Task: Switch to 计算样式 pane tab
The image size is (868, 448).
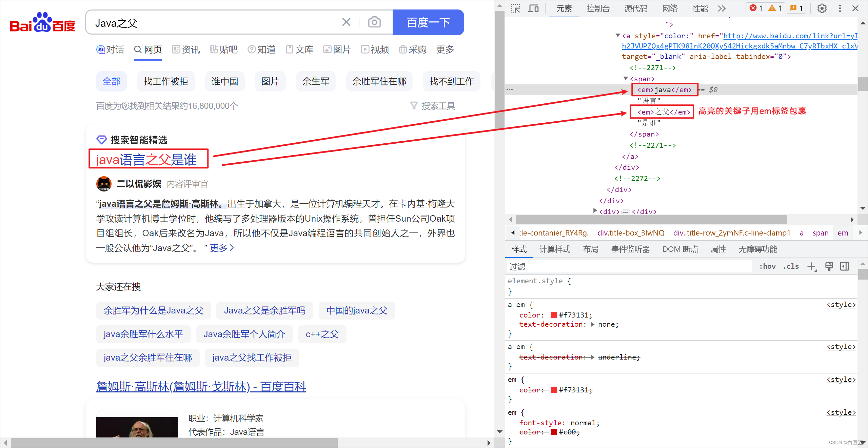Action: [555, 249]
